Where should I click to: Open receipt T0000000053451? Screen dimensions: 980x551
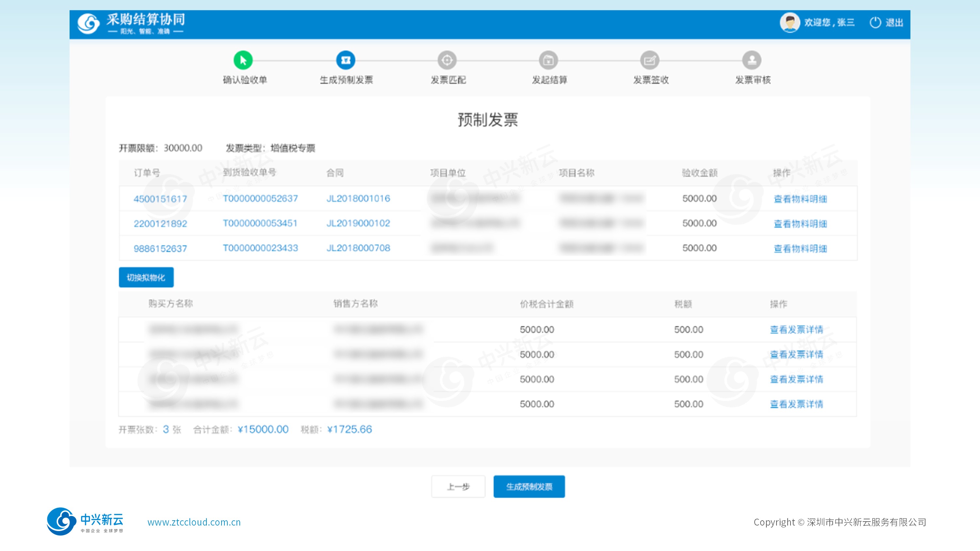(x=260, y=223)
